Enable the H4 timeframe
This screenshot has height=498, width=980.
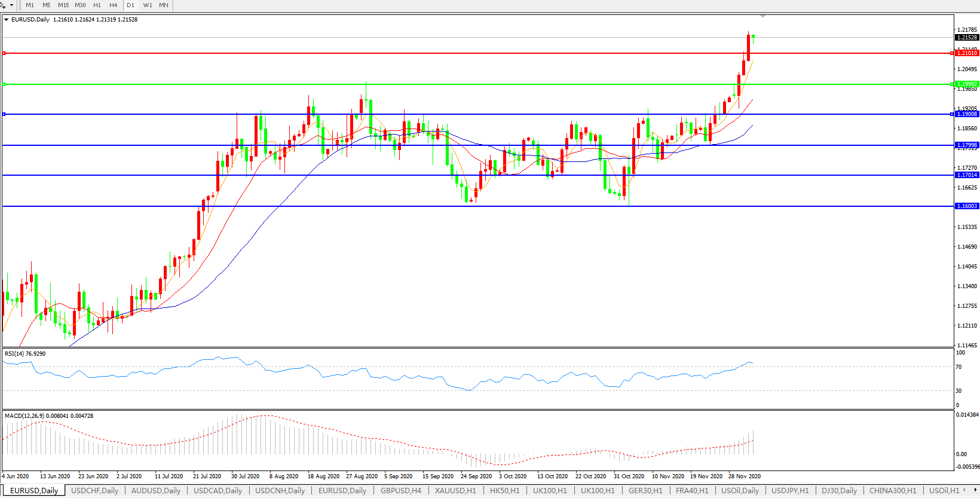click(x=114, y=5)
